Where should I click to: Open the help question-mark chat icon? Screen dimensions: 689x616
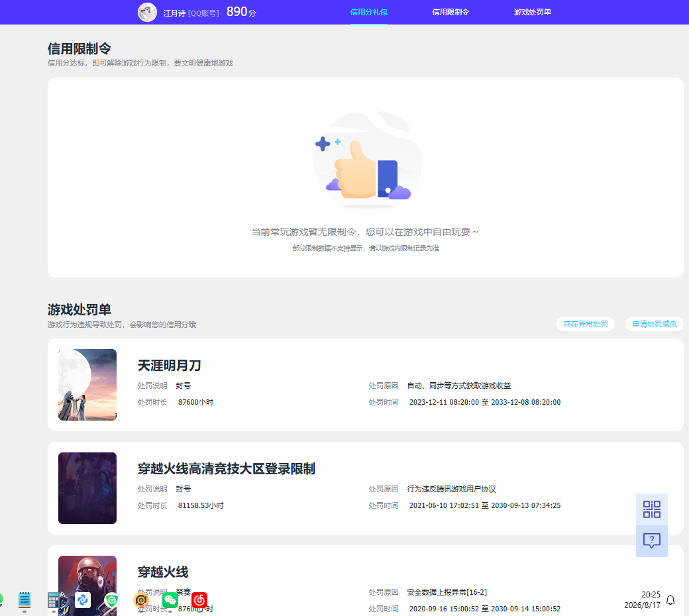coord(652,540)
